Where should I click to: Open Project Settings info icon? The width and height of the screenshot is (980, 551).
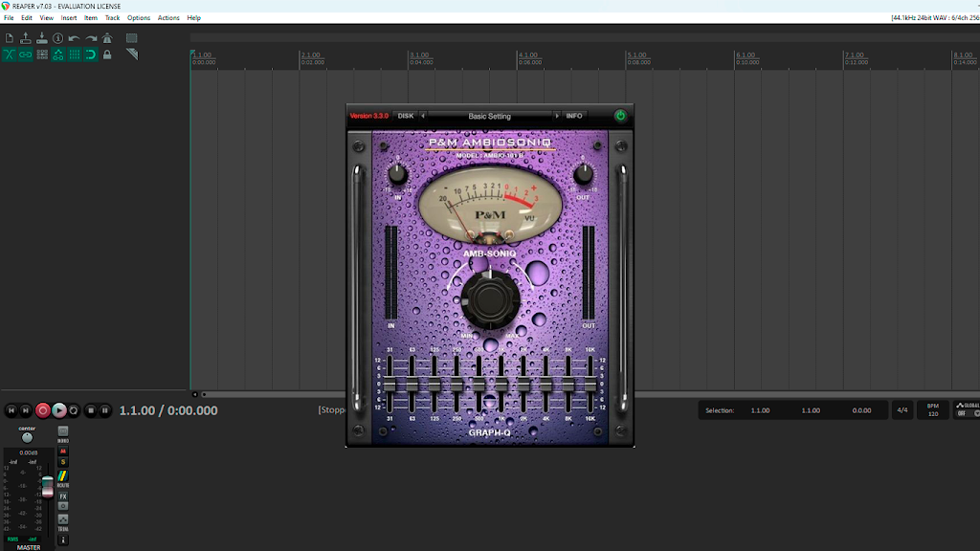pos(58,38)
